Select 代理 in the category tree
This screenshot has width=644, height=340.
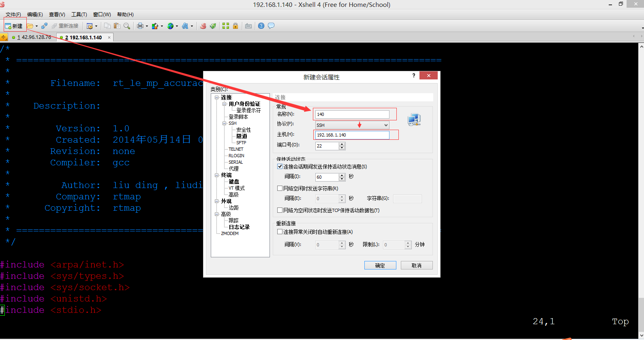[233, 169]
